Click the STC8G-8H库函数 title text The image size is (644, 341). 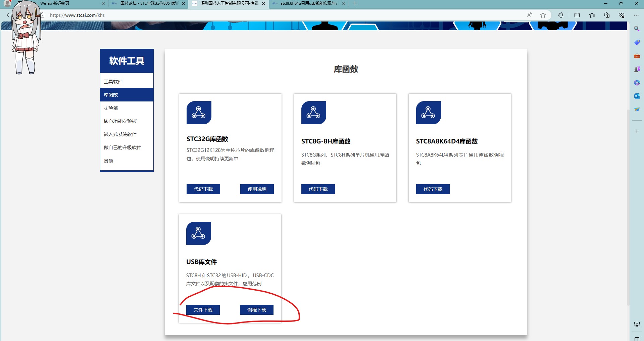(326, 141)
